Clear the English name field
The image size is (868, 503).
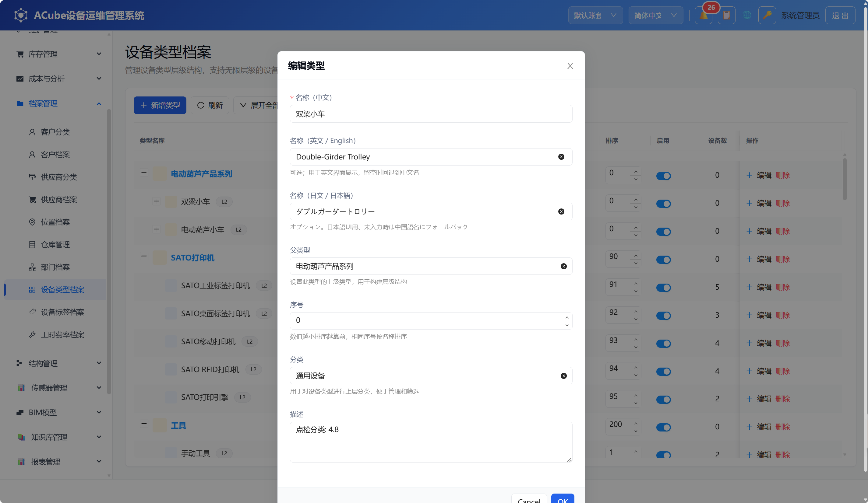click(x=561, y=157)
